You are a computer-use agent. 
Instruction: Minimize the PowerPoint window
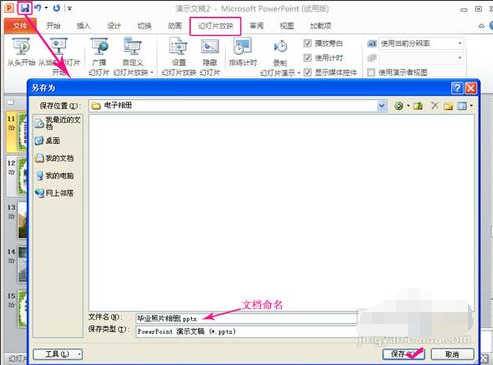[464, 10]
